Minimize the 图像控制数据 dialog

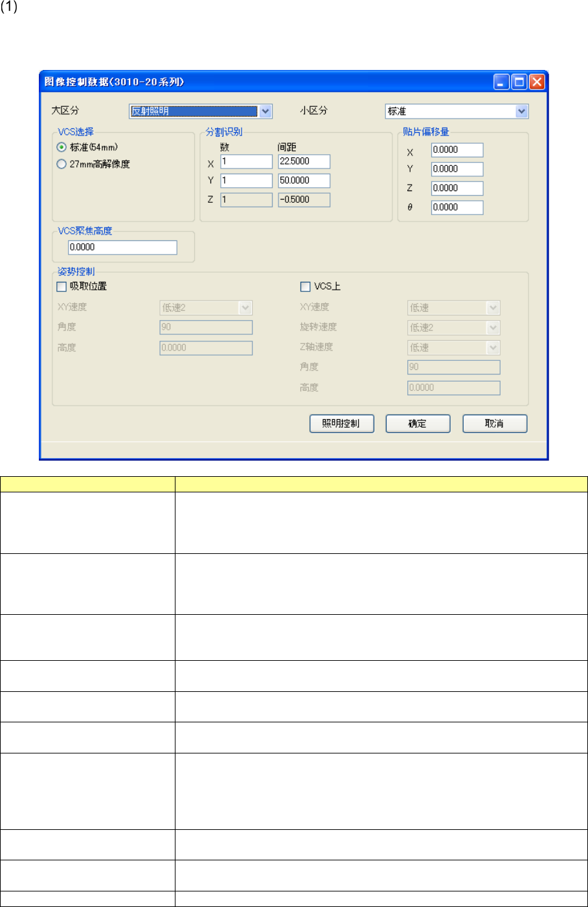501,82
